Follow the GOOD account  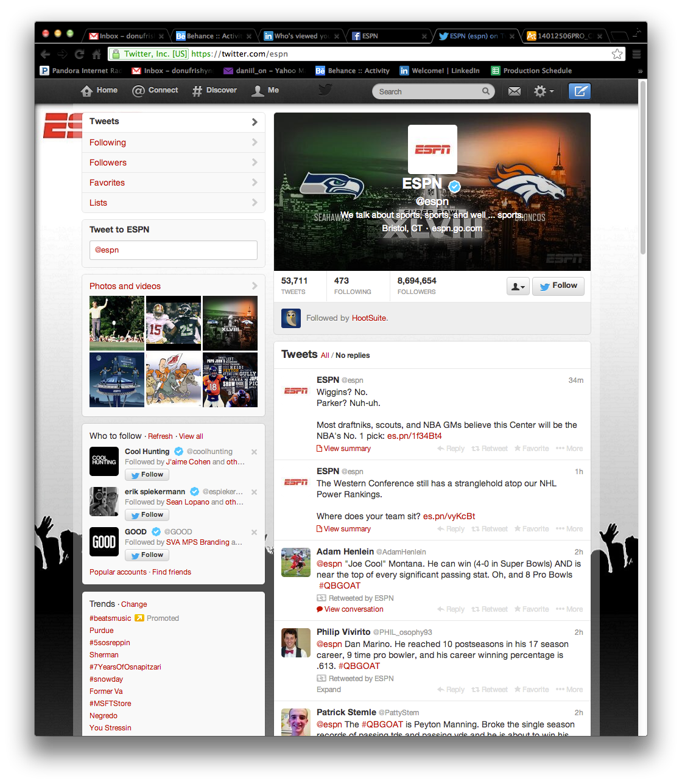point(147,555)
